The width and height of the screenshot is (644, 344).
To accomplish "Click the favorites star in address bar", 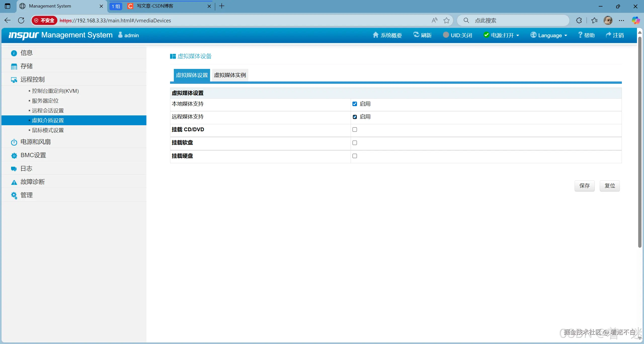I will click(x=446, y=20).
